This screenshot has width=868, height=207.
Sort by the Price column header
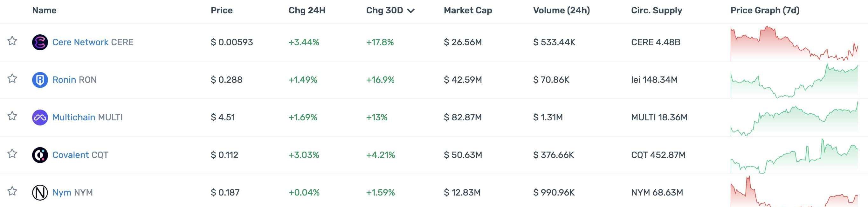click(221, 11)
